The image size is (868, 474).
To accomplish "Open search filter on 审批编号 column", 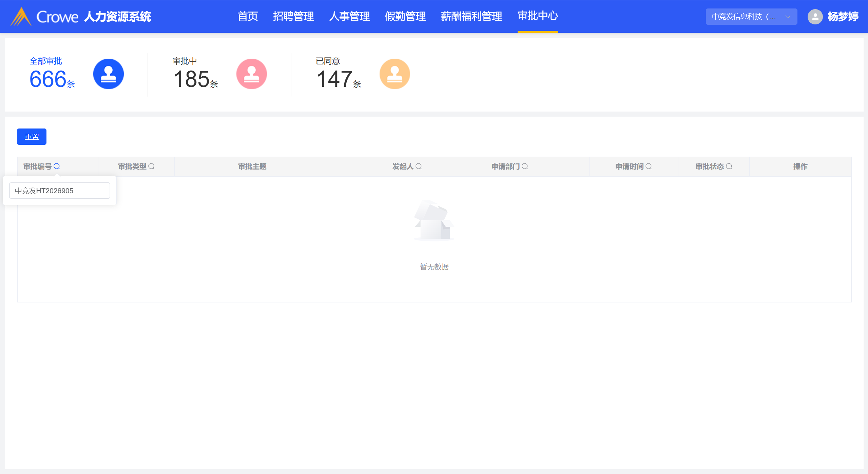I will click(57, 166).
